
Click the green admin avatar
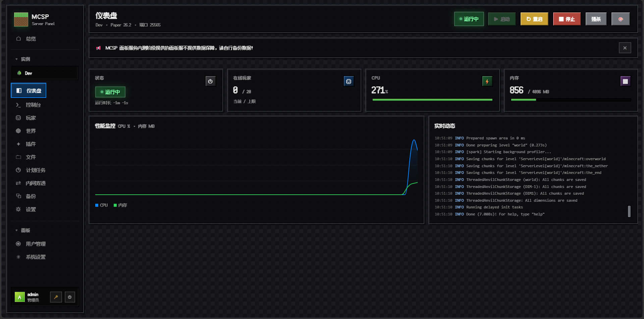19,297
